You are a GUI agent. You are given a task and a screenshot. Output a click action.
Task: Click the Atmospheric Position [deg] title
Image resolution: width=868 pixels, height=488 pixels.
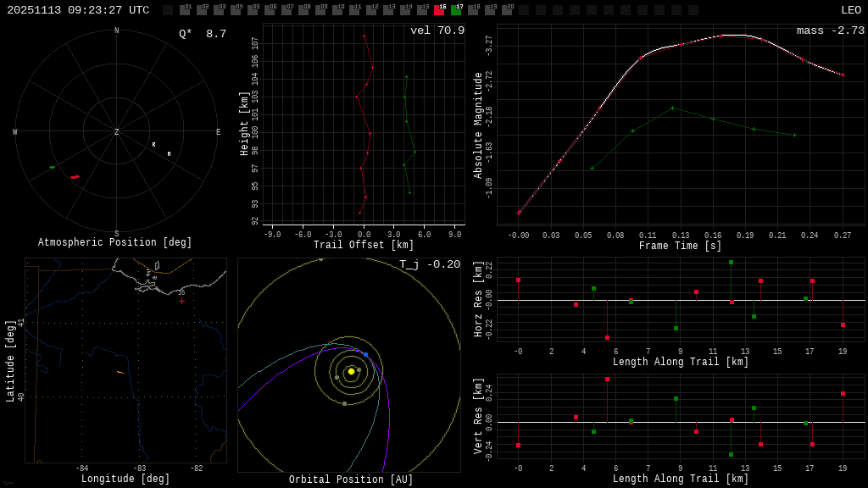coord(114,242)
